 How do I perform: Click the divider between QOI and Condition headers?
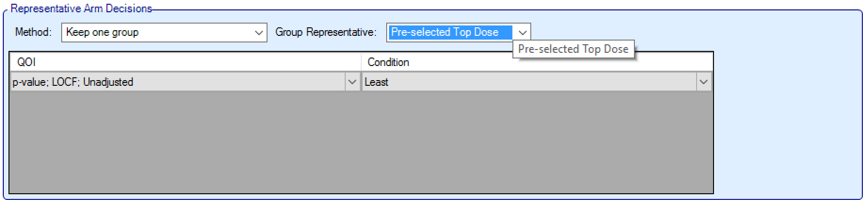click(x=361, y=62)
